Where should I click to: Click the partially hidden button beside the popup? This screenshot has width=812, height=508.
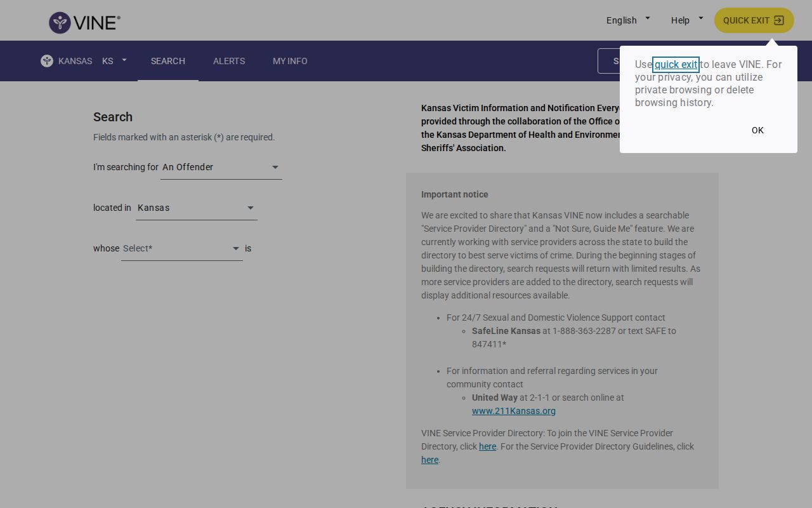609,61
